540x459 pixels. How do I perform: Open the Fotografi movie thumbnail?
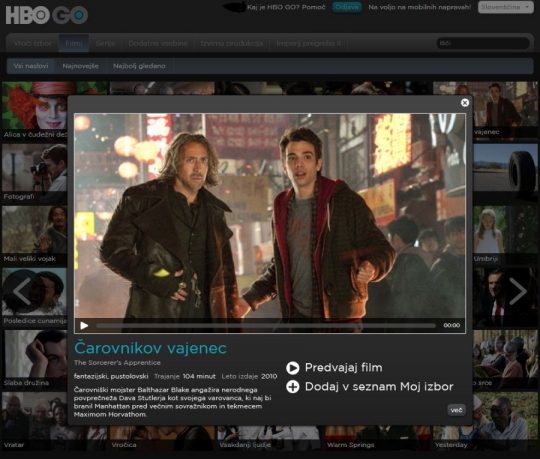pos(34,173)
